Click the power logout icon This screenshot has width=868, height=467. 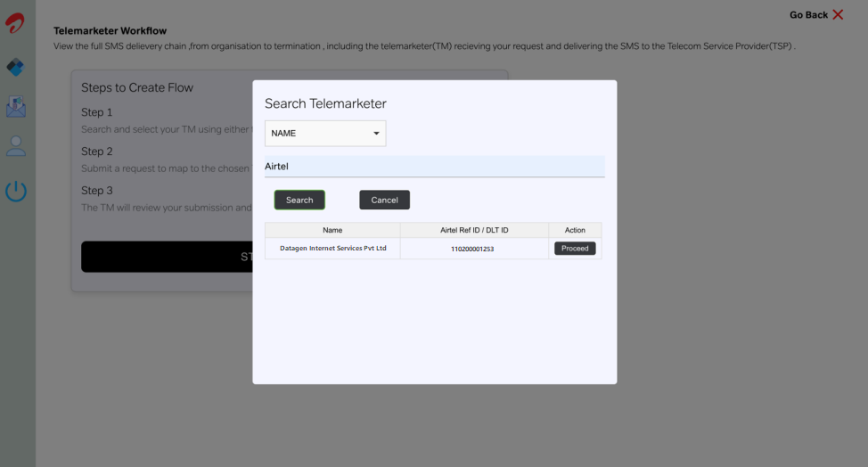[16, 191]
